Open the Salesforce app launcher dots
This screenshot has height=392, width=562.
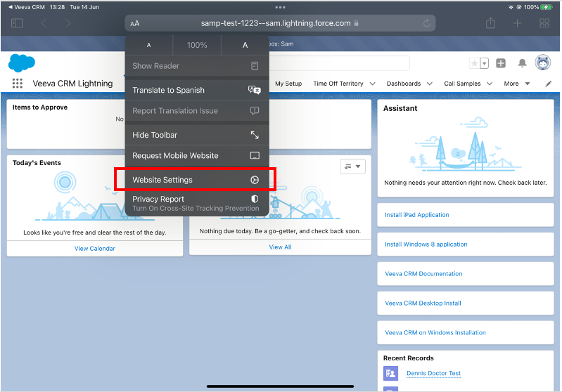(17, 84)
